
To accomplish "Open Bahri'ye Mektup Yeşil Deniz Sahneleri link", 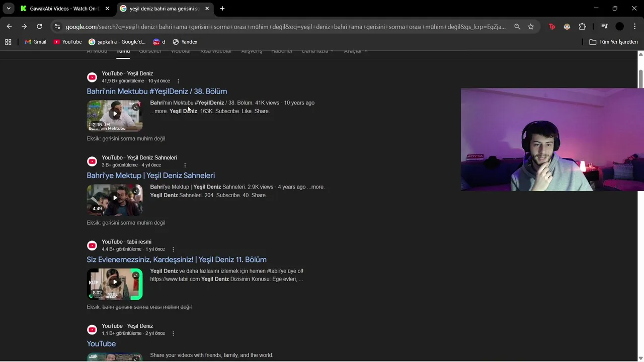I will (151, 175).
